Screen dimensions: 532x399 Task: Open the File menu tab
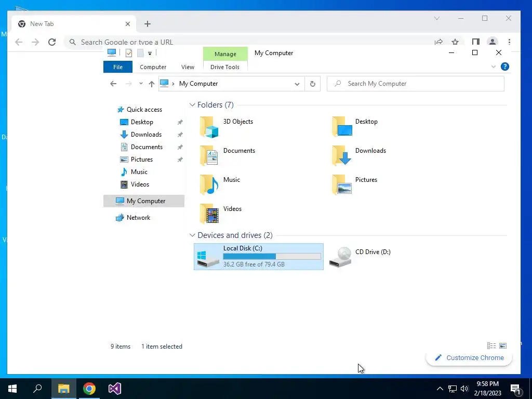coord(118,67)
